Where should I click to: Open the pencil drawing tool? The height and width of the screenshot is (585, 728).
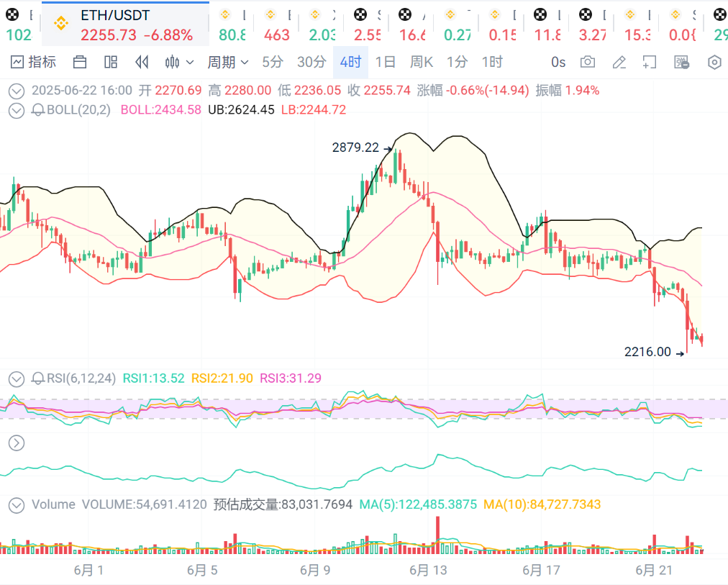coord(619,62)
